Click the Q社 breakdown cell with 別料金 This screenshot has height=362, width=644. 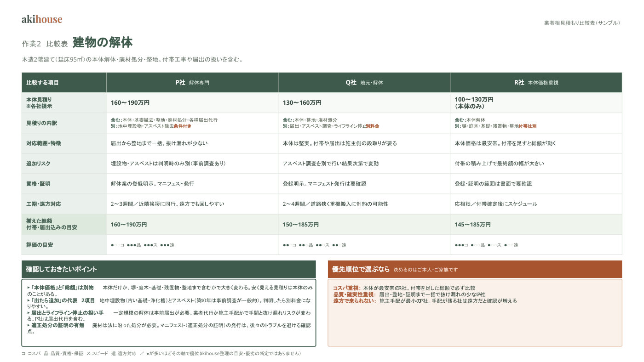(x=364, y=123)
